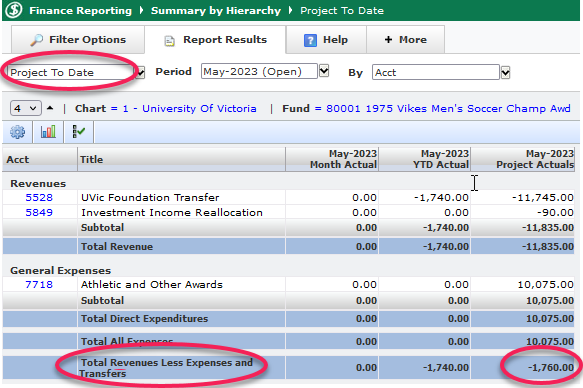Select Athletic and Other Awards title
Screen dimensions: 583x388
point(152,285)
